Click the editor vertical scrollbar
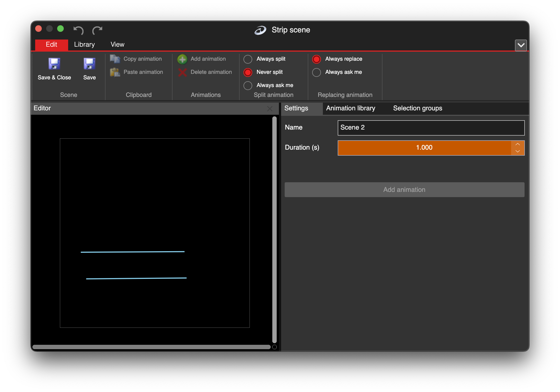560x392 pixels. (274, 229)
